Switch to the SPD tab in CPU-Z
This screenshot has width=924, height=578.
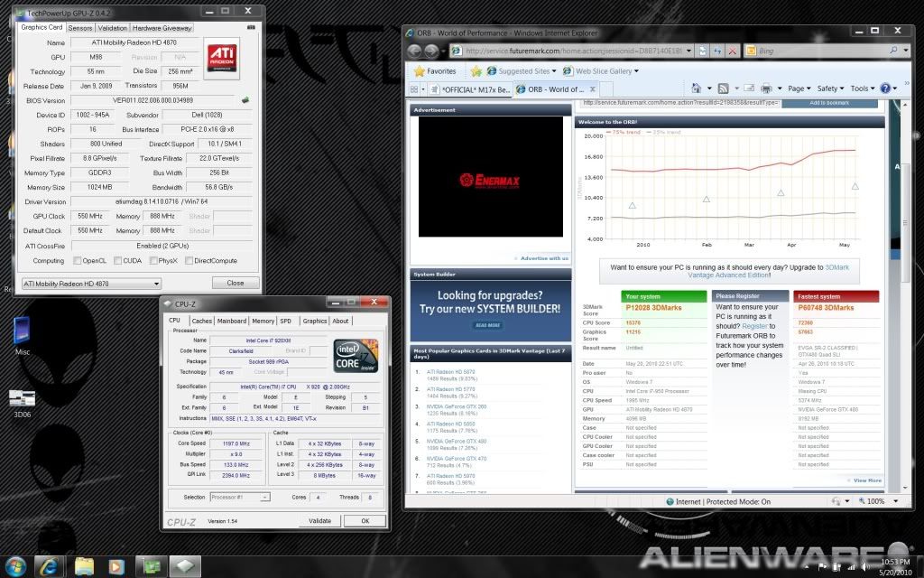coord(286,321)
